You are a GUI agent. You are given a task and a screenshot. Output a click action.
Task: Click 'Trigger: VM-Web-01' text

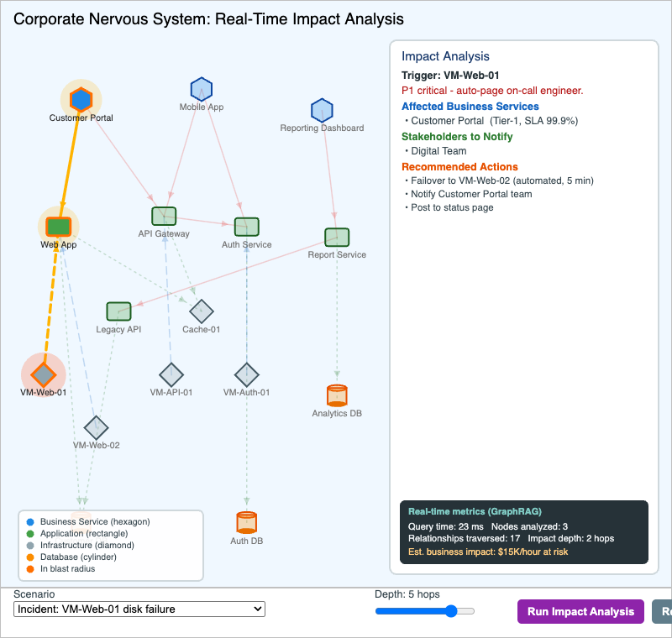450,76
